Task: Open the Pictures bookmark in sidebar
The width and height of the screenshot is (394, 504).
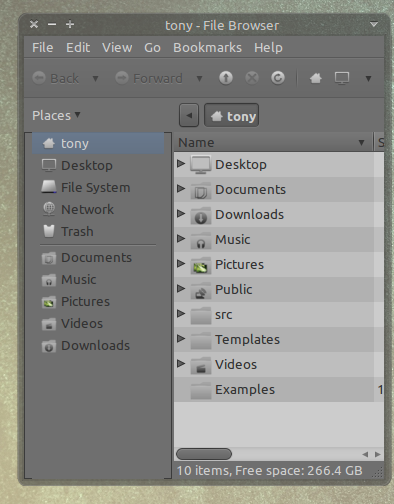Action: pos(98,302)
